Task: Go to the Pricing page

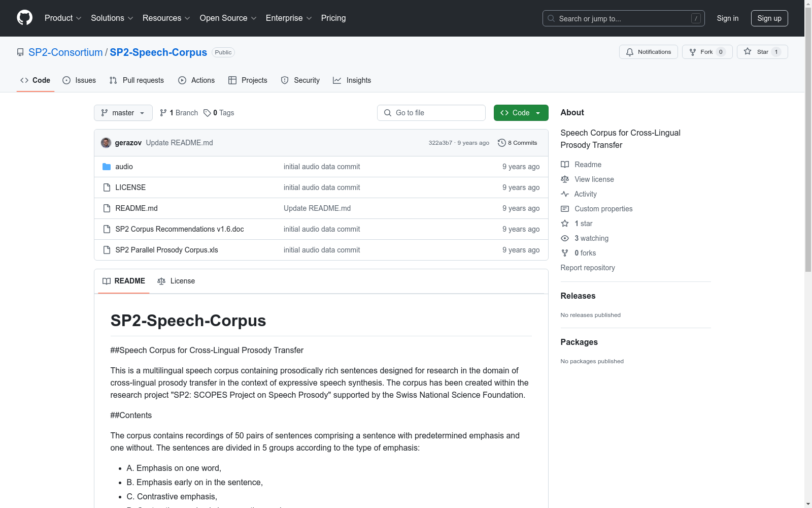Action: [333, 18]
